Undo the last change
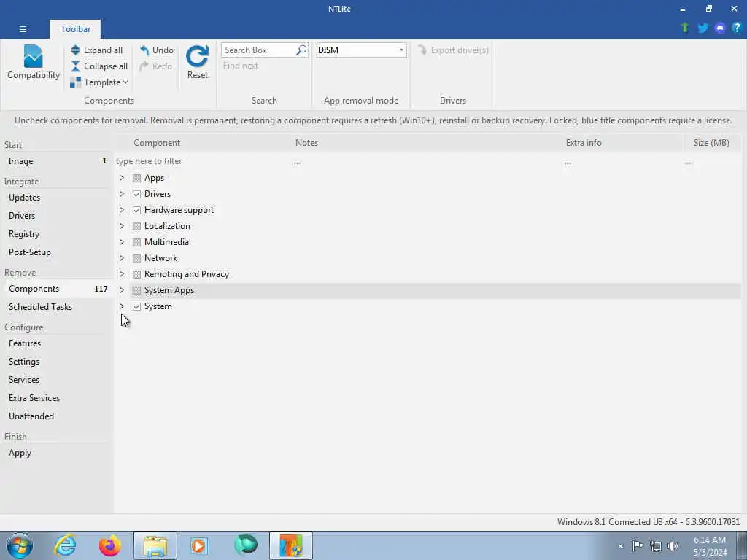747x560 pixels. point(157,50)
